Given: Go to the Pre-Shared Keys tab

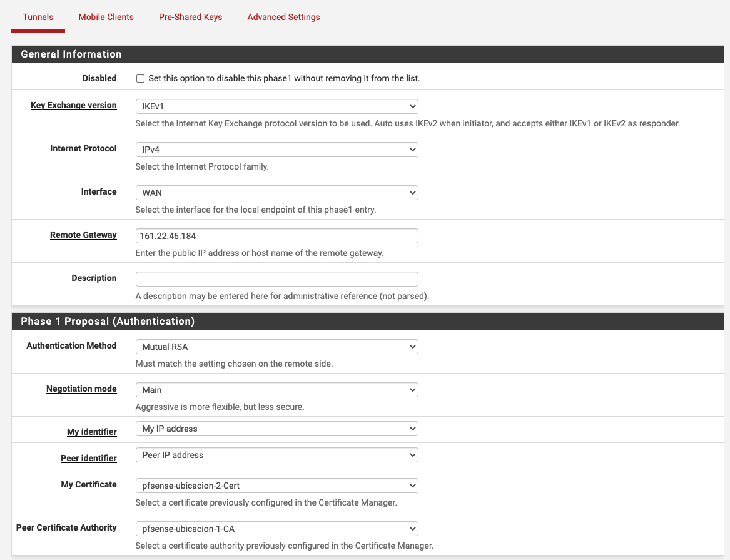Looking at the screenshot, I should (x=190, y=18).
